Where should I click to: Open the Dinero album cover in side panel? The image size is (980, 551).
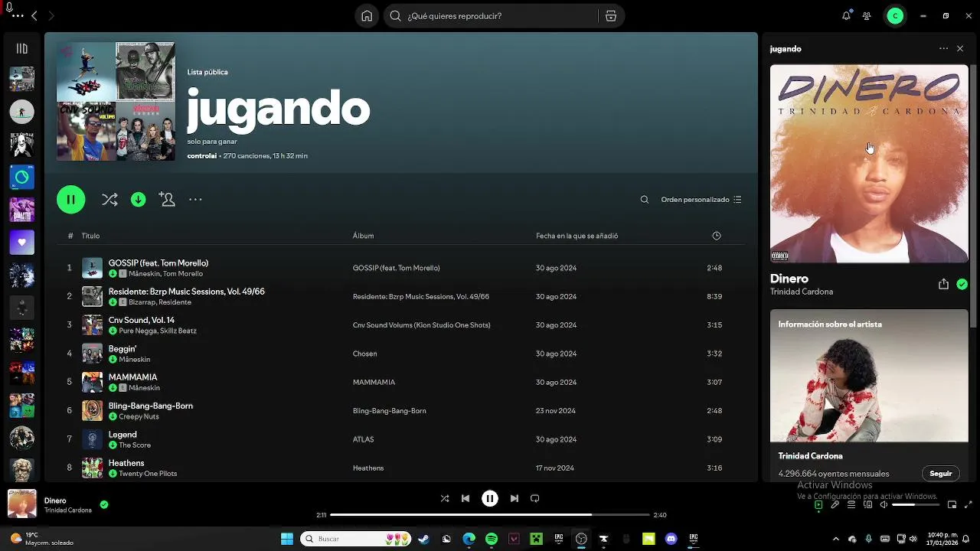point(869,164)
